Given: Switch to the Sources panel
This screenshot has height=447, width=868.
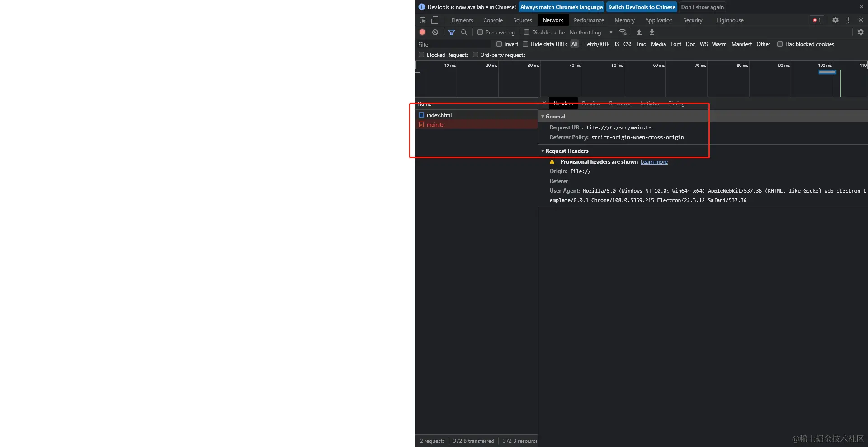Looking at the screenshot, I should point(522,20).
